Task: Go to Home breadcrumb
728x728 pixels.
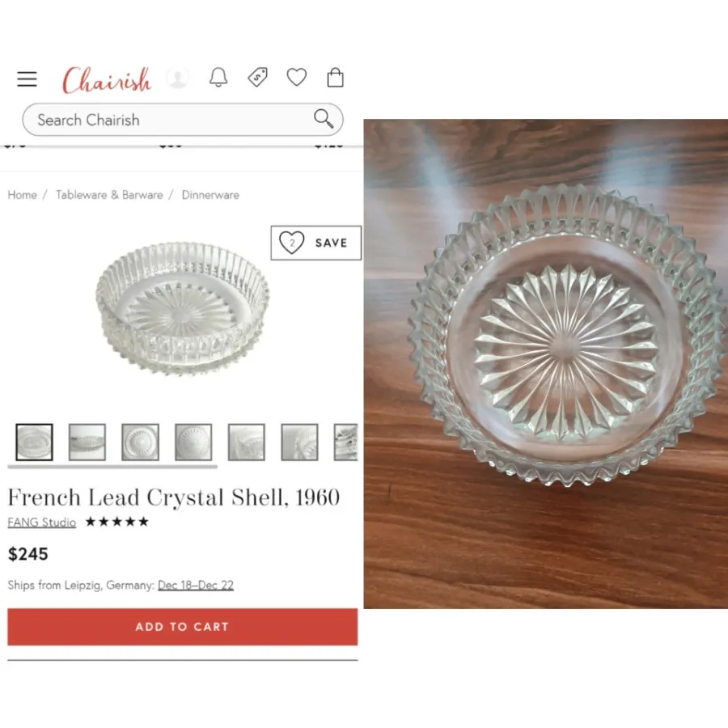Action: 23,195
